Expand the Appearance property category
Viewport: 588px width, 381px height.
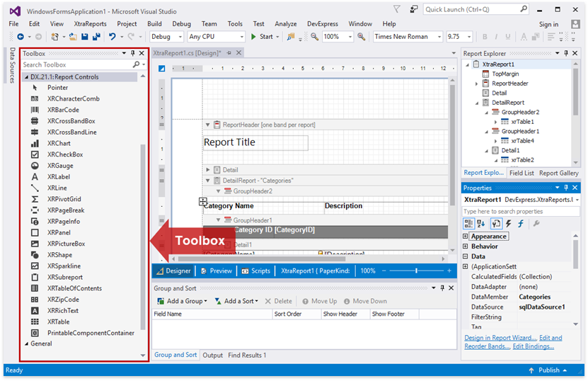[466, 237]
